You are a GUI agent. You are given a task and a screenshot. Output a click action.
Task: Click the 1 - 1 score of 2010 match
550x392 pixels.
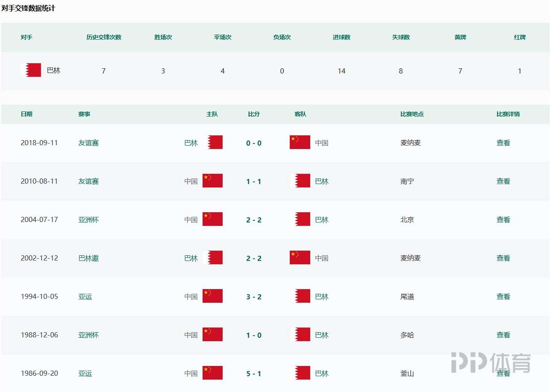click(254, 181)
